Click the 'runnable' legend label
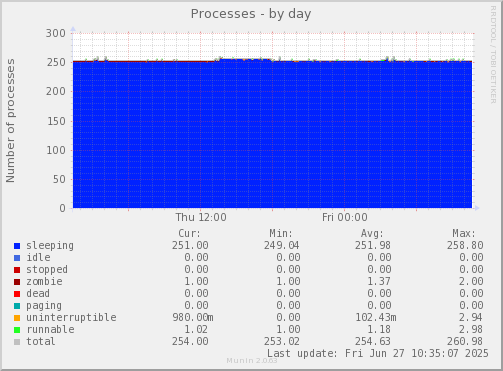 (x=50, y=329)
